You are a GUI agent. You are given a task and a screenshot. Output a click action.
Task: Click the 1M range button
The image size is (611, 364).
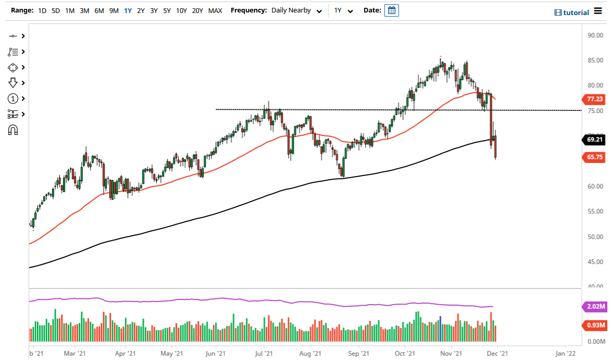70,10
